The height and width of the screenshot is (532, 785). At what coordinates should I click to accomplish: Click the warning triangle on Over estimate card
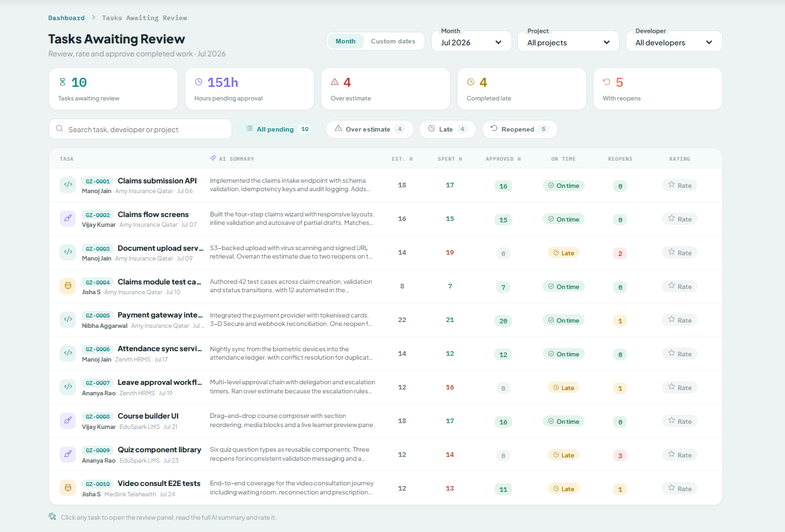click(334, 82)
